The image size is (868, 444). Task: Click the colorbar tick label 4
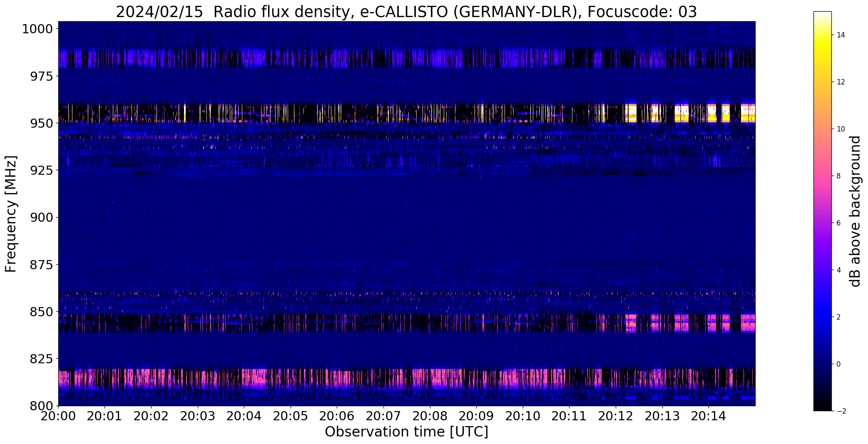(838, 270)
